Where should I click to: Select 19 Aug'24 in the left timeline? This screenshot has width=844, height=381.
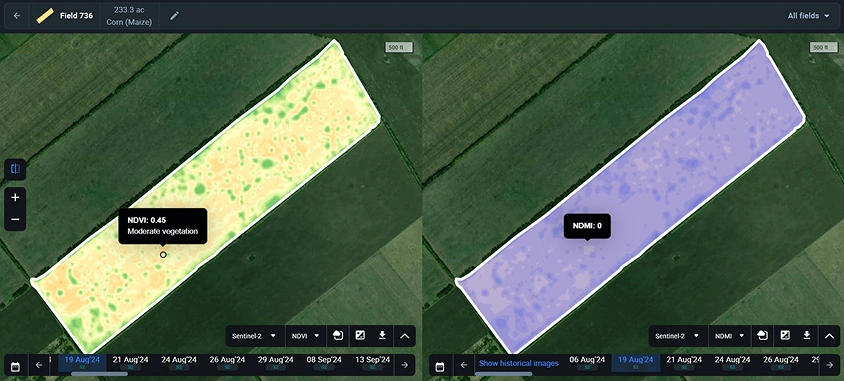coord(82,363)
